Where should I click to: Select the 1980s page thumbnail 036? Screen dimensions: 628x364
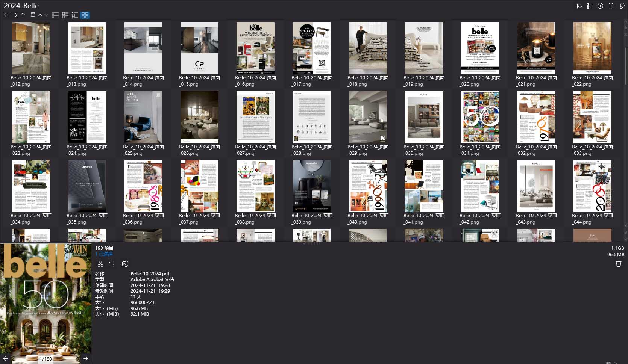(143, 186)
